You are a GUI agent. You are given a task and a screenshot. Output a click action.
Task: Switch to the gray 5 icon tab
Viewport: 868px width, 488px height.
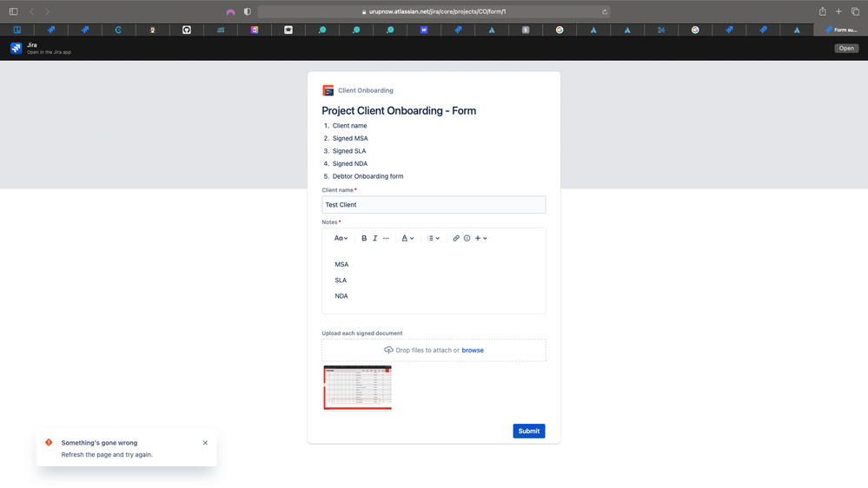[526, 30]
